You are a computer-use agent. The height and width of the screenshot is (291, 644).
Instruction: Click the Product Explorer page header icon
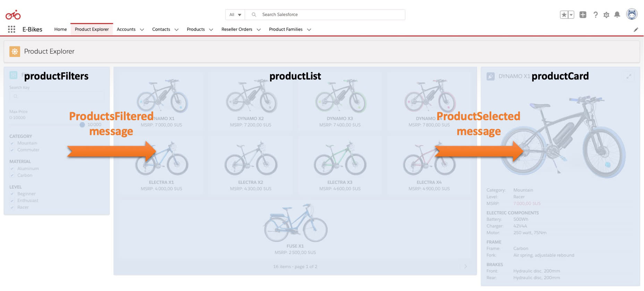click(15, 51)
